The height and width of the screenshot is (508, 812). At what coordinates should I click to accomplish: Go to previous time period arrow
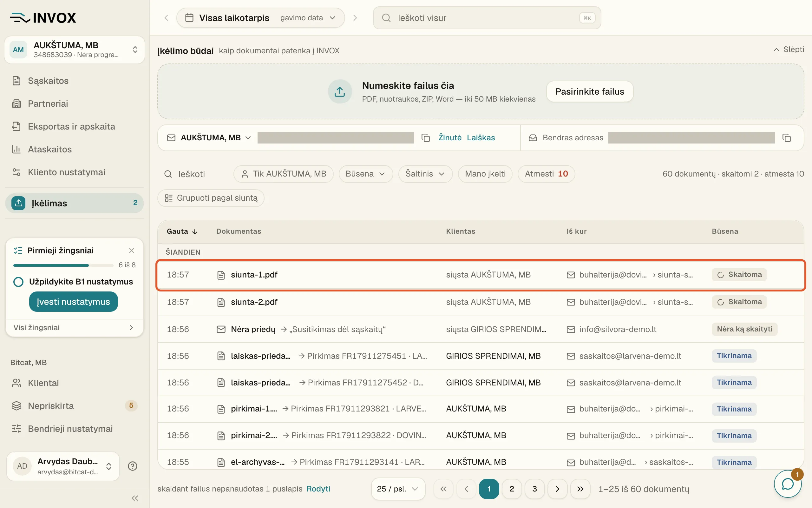166,18
